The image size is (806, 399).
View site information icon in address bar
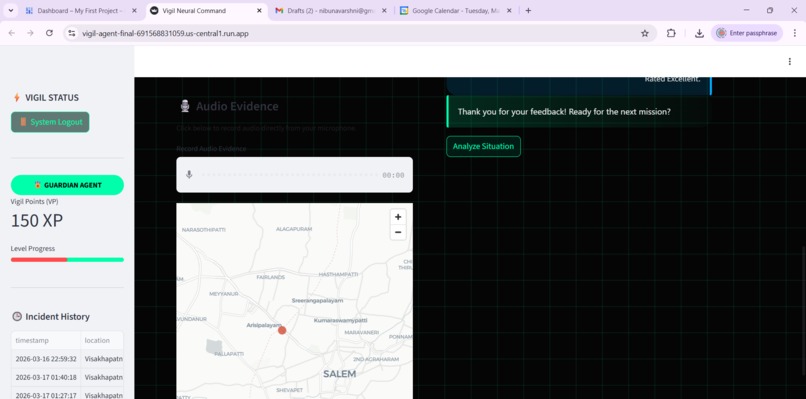coord(72,33)
